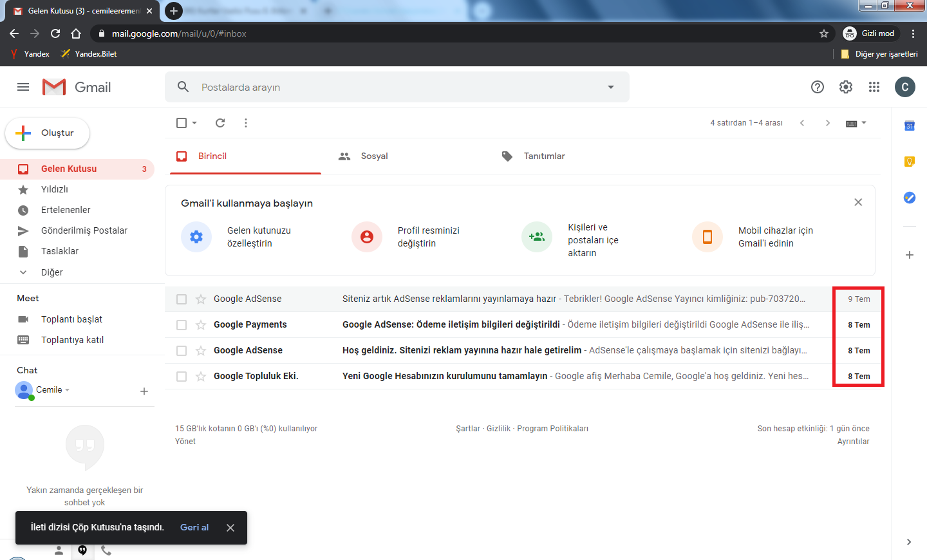Open the More options three-dot menu
Image resolution: width=927 pixels, height=560 pixels.
246,123
